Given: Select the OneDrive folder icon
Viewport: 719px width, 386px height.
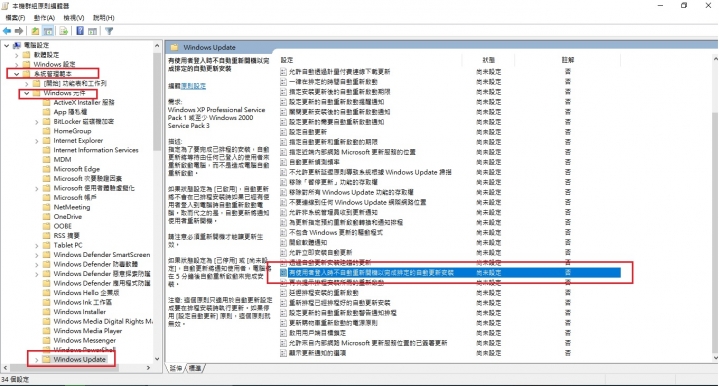Looking at the screenshot, I should [46, 217].
